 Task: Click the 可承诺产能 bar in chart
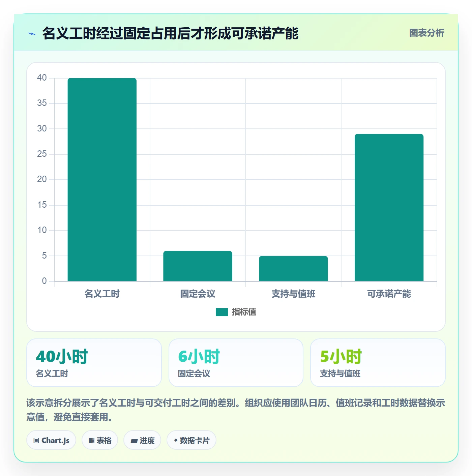pos(389,208)
